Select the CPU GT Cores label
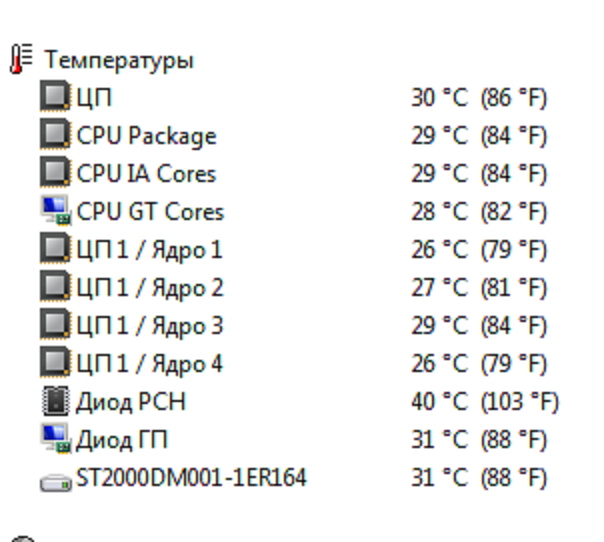 [x=150, y=212]
